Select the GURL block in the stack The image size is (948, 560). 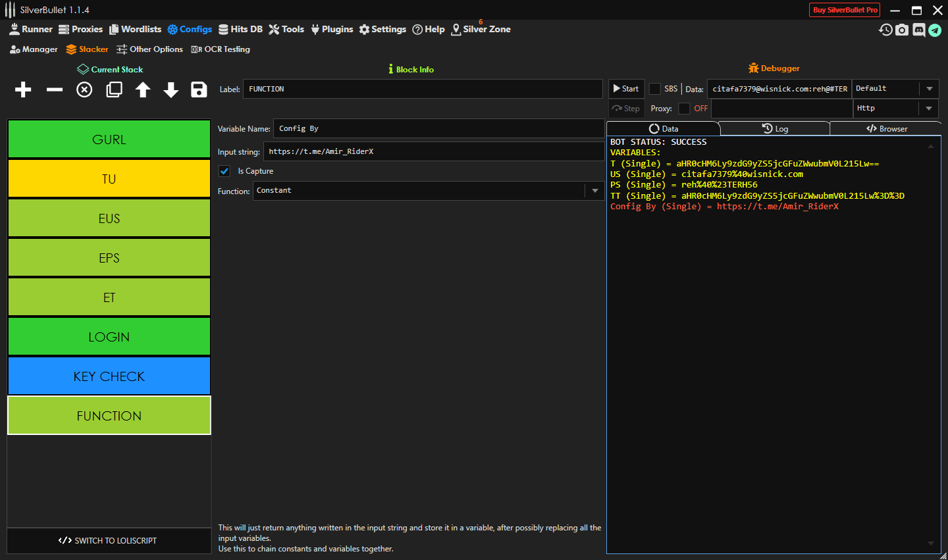(x=109, y=139)
